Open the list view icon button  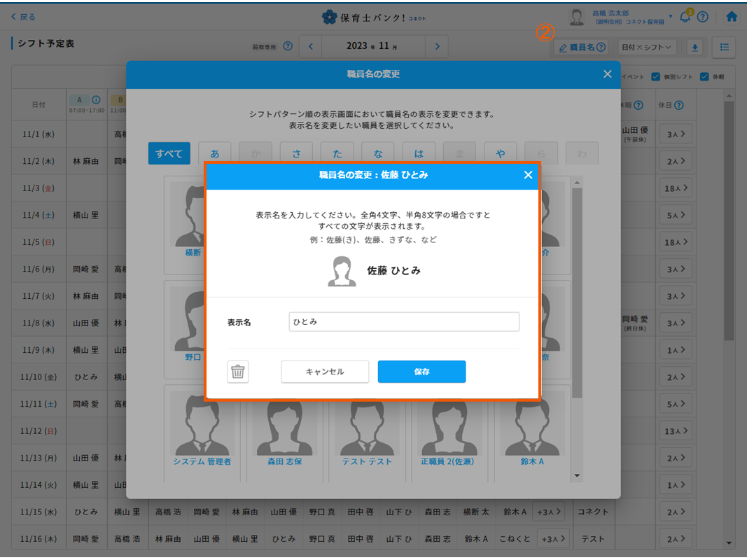[x=724, y=48]
